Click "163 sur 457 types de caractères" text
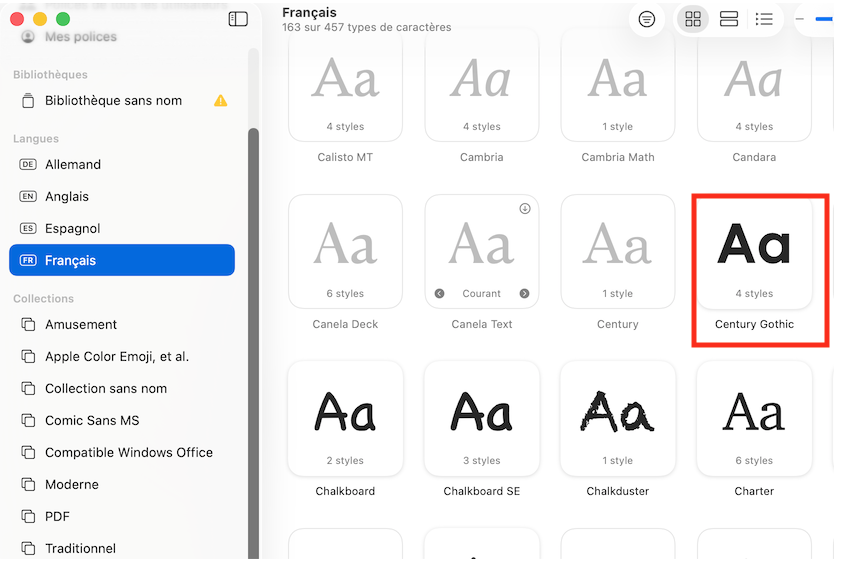 pos(367,27)
